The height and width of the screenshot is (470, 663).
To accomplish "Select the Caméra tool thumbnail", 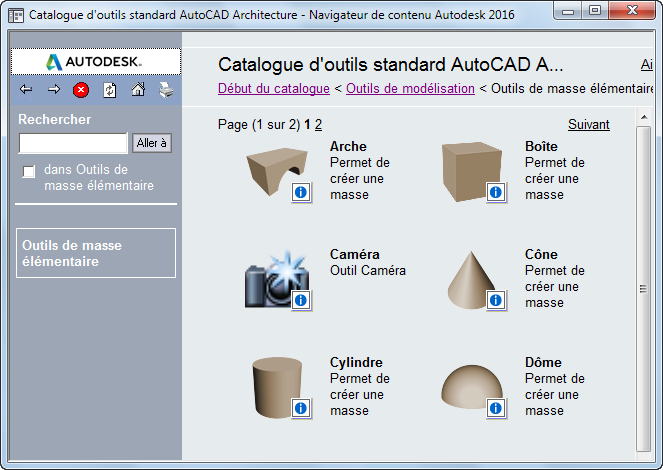I will pyautogui.click(x=277, y=279).
